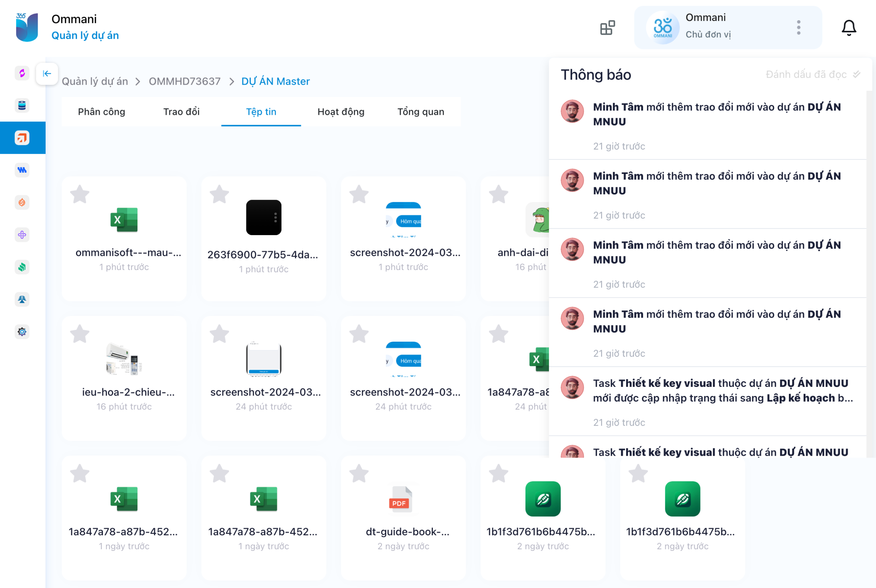Open the purple swirl sidebar icon

click(22, 73)
